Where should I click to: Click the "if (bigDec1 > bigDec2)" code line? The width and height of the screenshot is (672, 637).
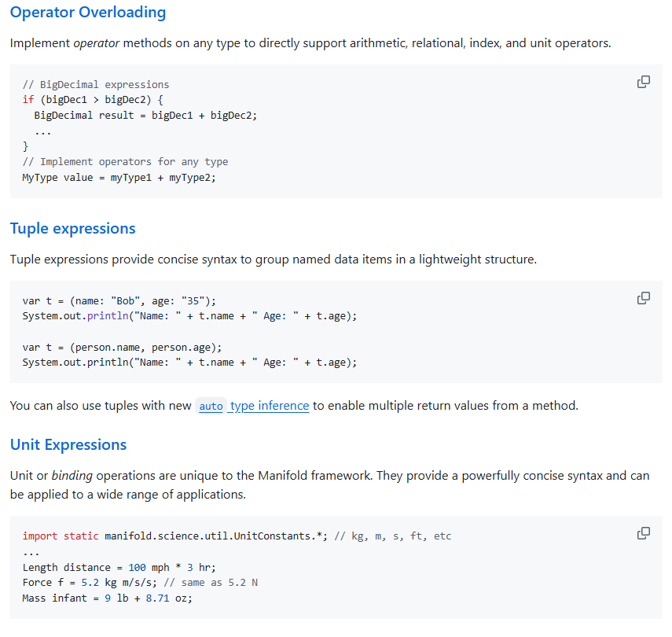click(x=93, y=99)
